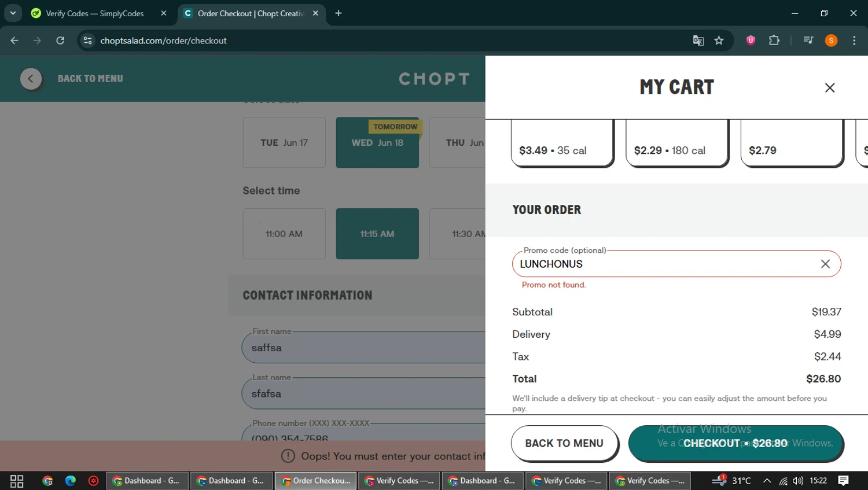Click the First name field
The width and height of the screenshot is (868, 490).
[363, 348]
